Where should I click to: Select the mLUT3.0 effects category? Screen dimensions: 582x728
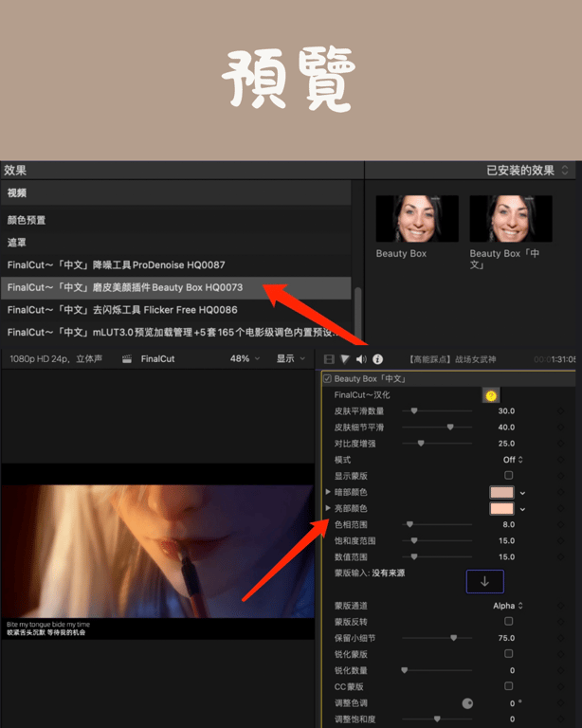tap(175, 333)
